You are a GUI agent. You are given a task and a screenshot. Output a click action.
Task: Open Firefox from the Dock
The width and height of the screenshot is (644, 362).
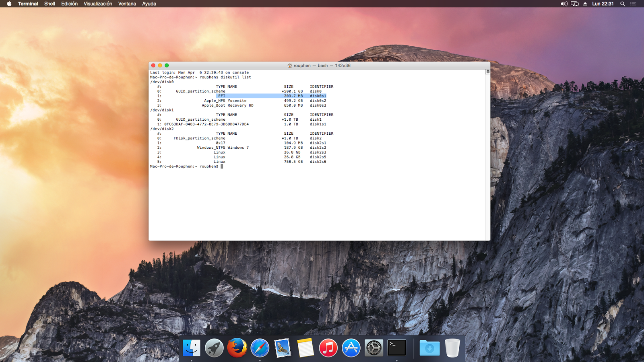[x=237, y=348]
